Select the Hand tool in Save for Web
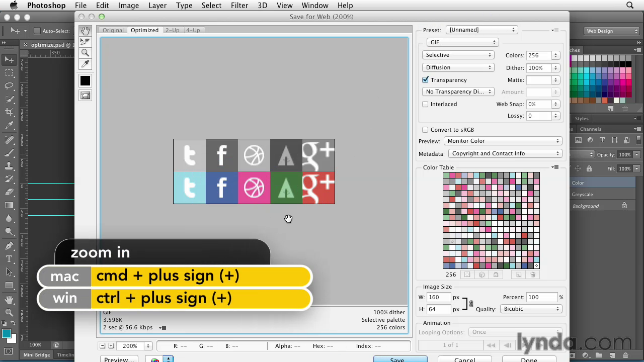The image size is (644, 362). 85,31
